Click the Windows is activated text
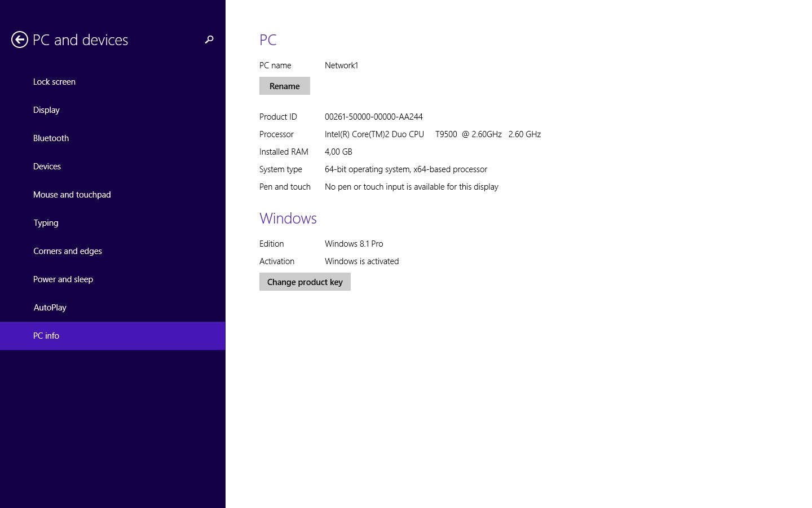Screen dimensions: 812x508 pos(362,261)
